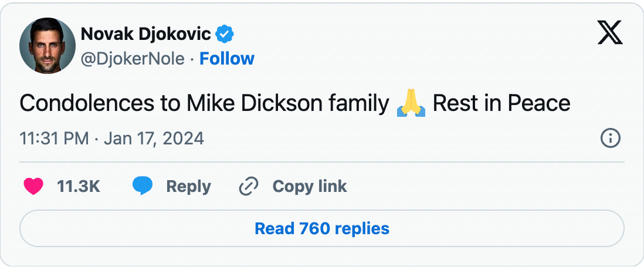Click the chain link icon

coord(249,187)
